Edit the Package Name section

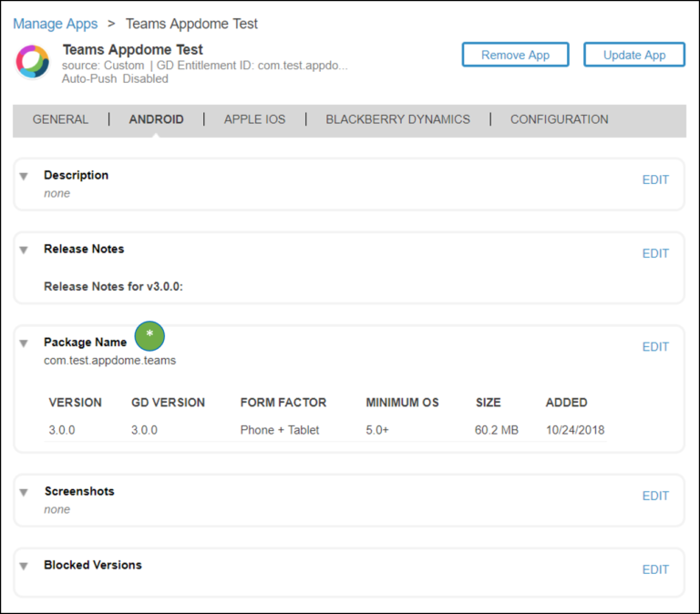coord(655,347)
